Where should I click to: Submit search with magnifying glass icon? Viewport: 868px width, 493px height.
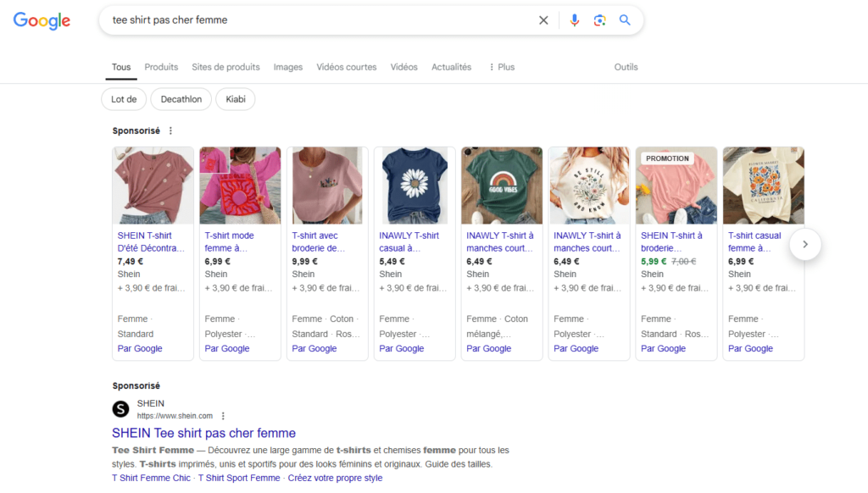point(625,20)
